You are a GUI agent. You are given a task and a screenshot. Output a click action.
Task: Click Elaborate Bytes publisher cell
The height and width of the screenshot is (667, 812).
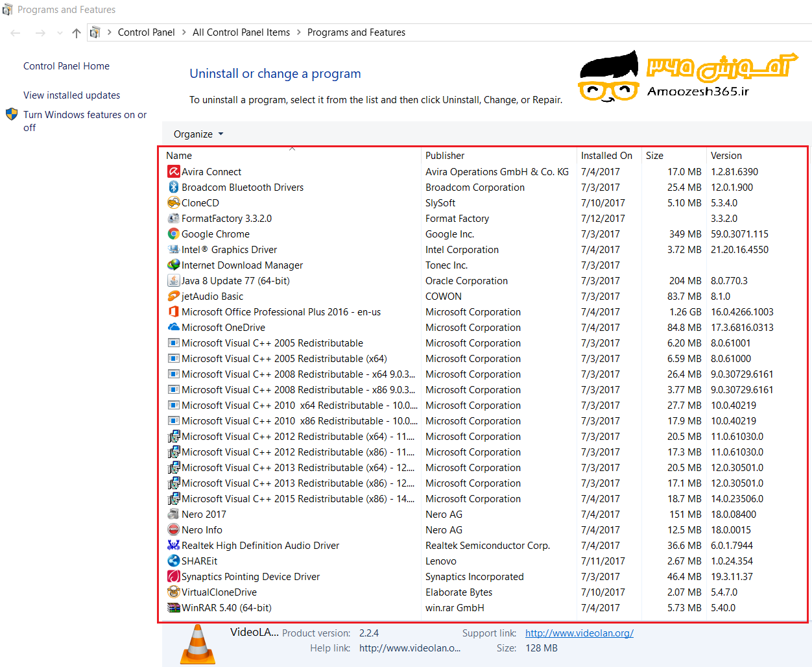(459, 592)
